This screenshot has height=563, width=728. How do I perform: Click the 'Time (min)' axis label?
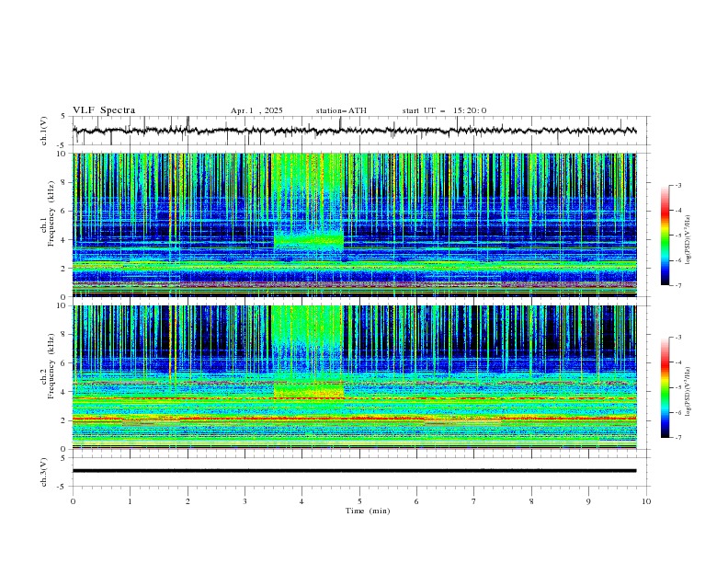tap(368, 511)
